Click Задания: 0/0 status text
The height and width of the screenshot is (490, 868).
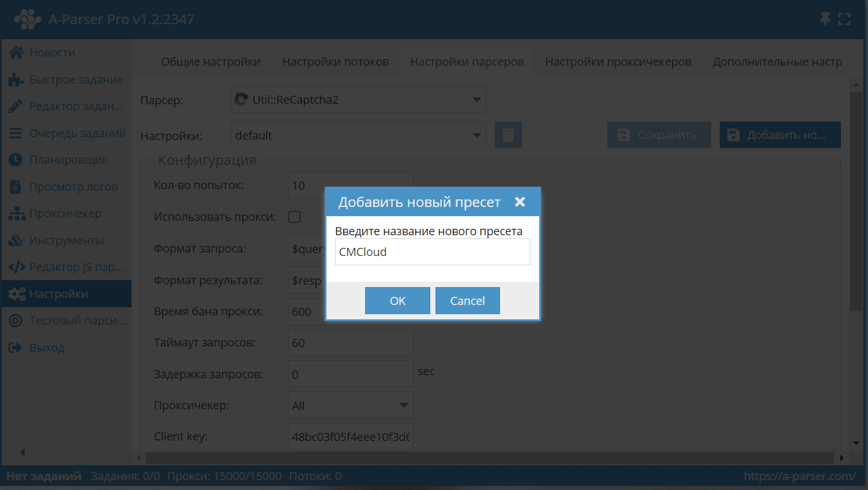pos(125,476)
